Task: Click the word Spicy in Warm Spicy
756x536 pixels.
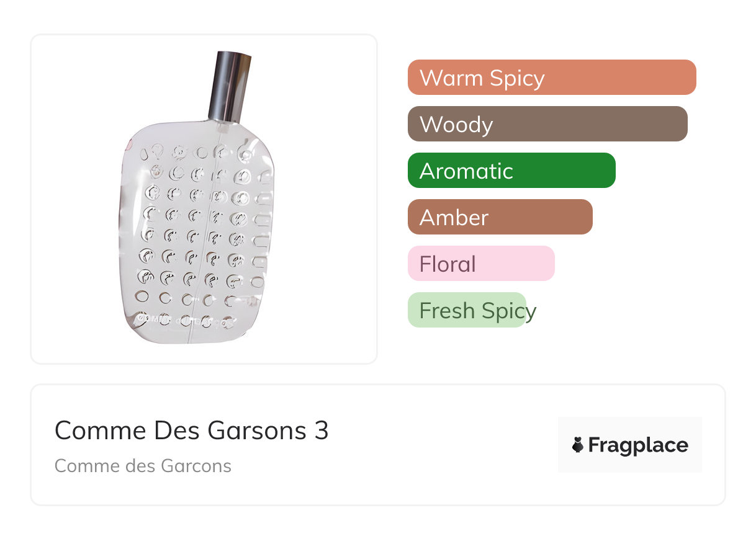Action: [x=516, y=78]
